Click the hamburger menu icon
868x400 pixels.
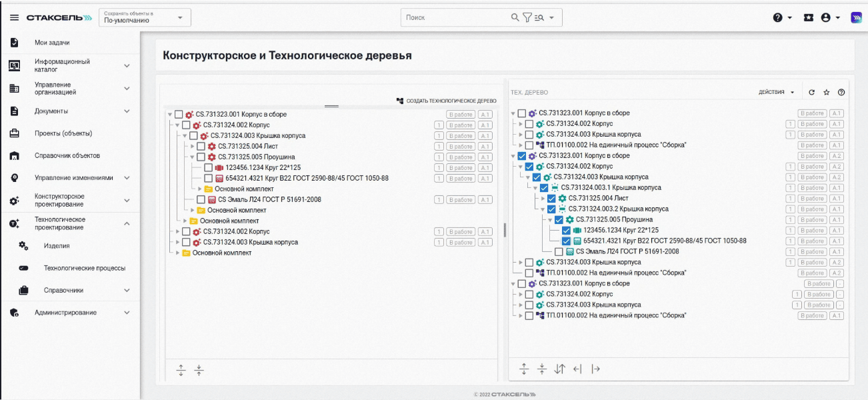pos(14,17)
